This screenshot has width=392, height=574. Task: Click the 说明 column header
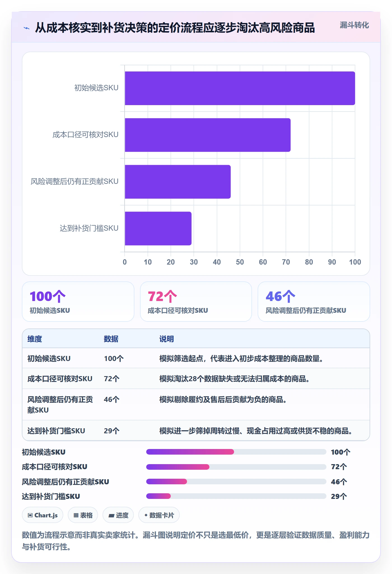point(167,339)
